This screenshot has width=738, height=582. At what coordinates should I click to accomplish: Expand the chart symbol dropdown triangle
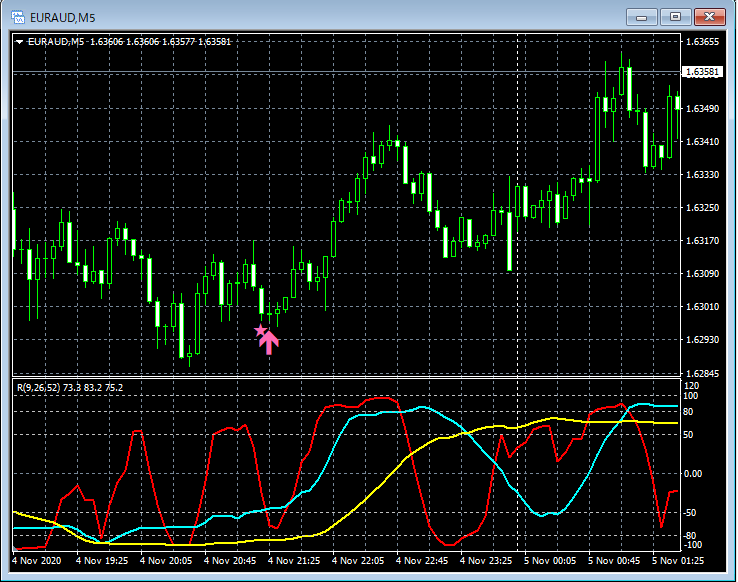pyautogui.click(x=19, y=42)
